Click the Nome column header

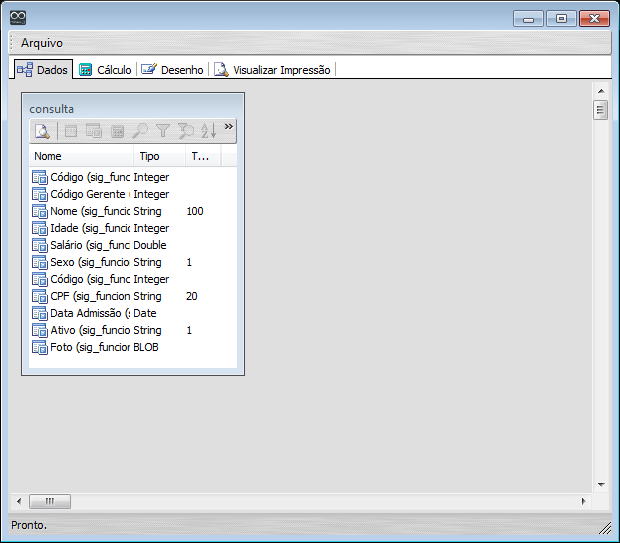pos(80,157)
